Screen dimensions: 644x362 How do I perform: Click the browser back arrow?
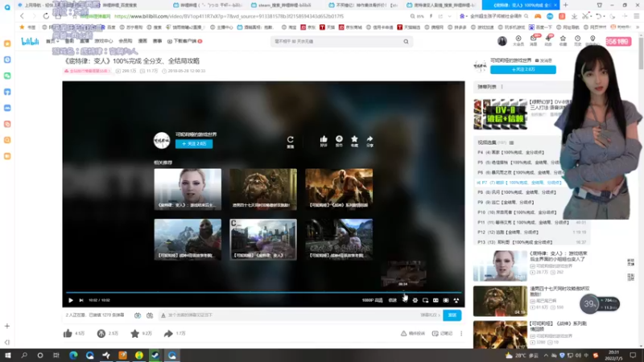(23, 16)
